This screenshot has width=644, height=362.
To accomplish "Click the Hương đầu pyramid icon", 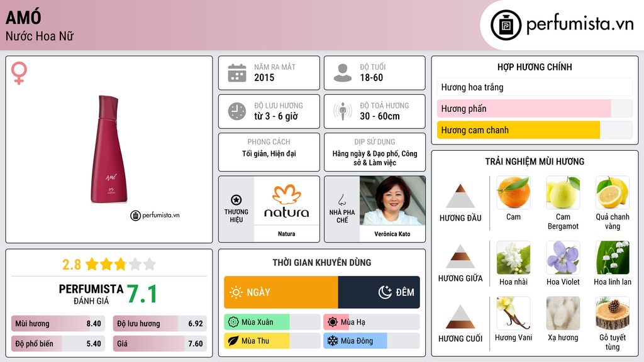I will [x=460, y=196].
